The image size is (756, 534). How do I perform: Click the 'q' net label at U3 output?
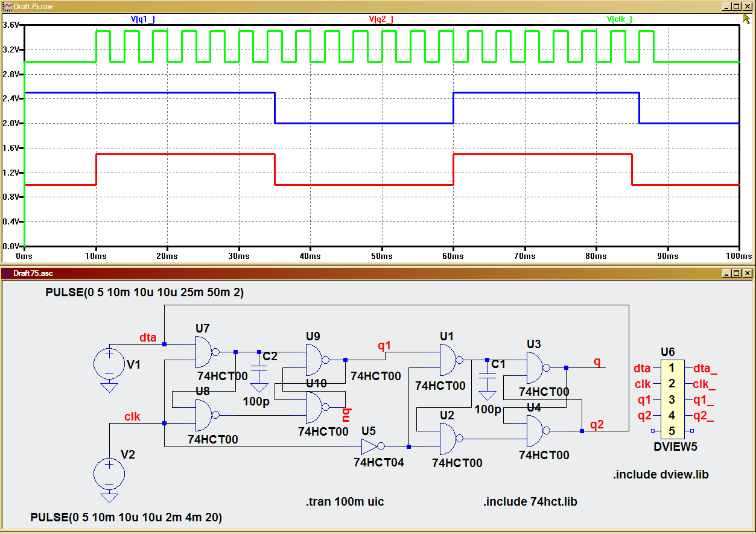click(597, 362)
